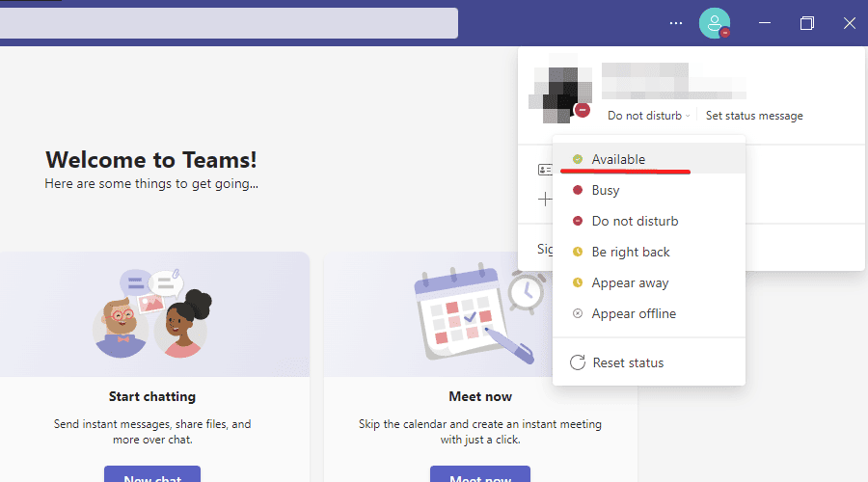Click the New chat button
This screenshot has width=868, height=482.
click(x=152, y=474)
